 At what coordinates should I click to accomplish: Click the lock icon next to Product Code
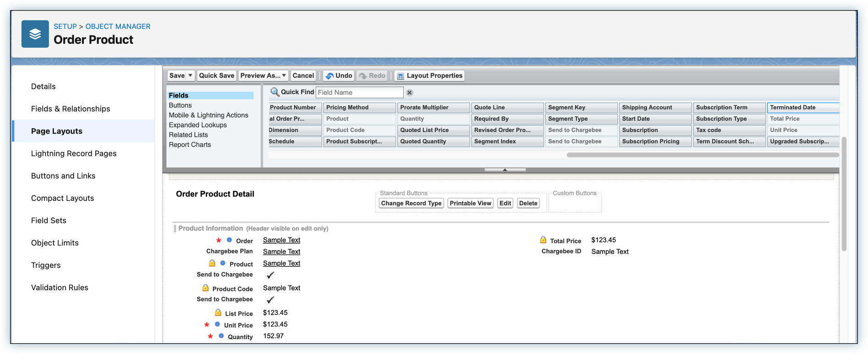tap(205, 288)
